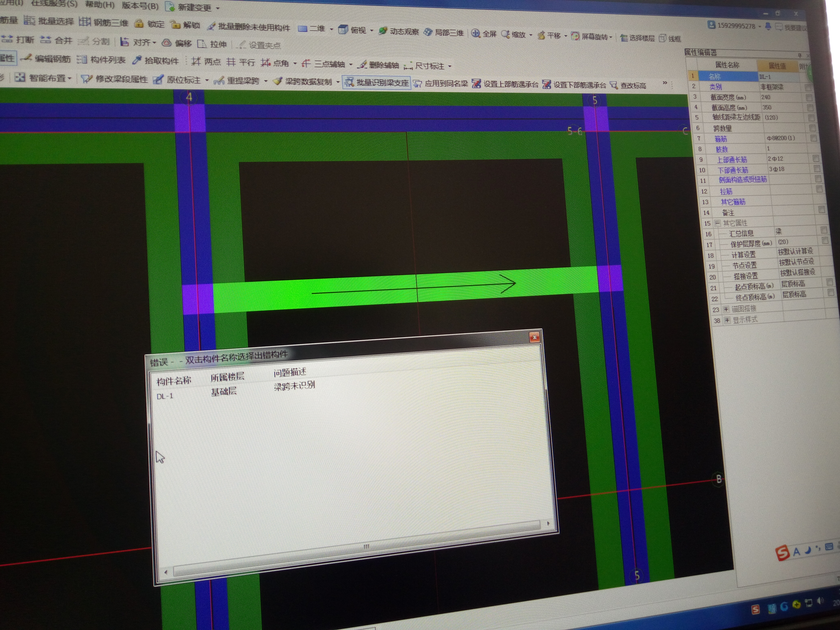Screen dimensions: 840x630
Task: Open 构件列表 component list
Action: click(101, 60)
